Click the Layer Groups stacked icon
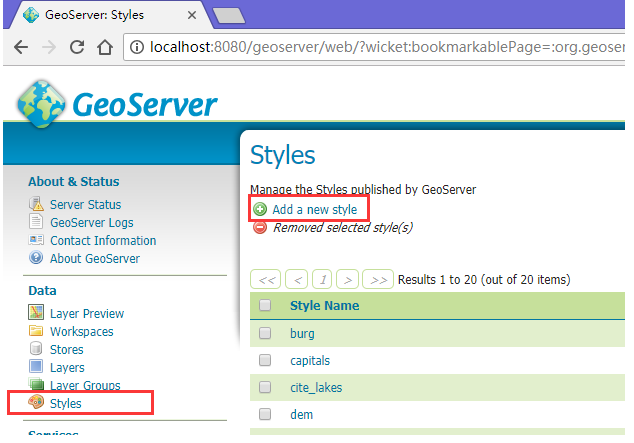Screen dimensions: 634x443 point(36,383)
